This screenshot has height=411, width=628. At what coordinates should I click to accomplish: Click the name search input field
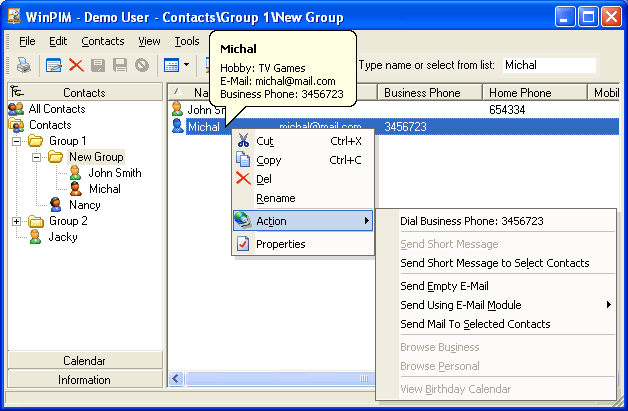click(549, 65)
